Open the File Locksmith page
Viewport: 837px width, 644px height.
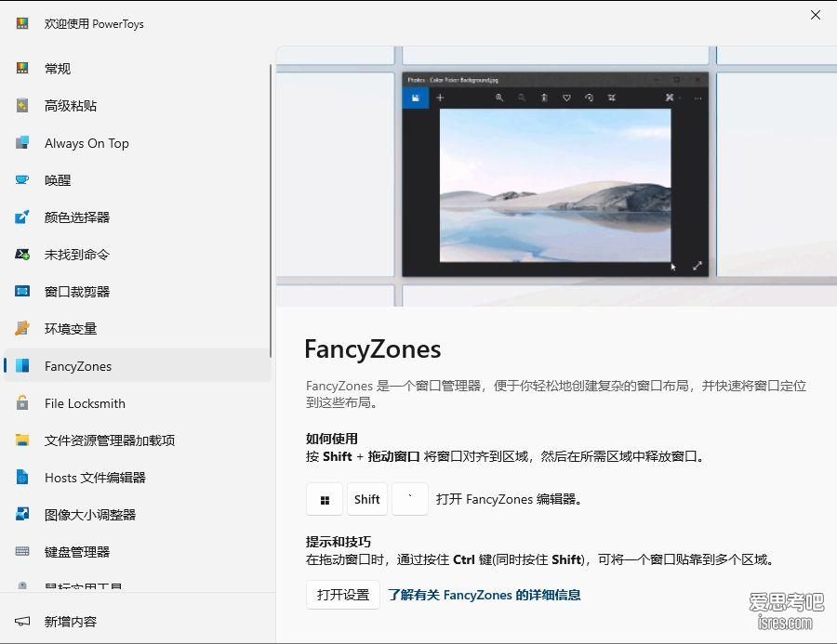[x=138, y=402]
